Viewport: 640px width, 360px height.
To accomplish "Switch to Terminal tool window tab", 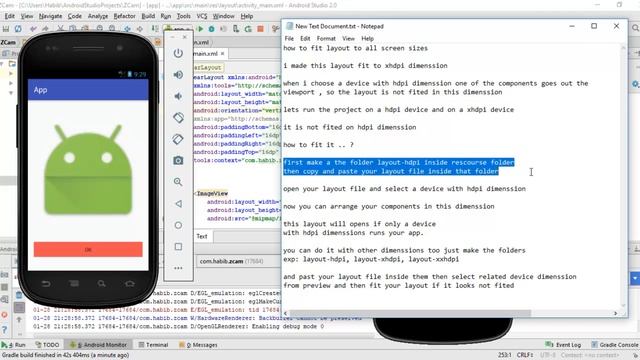I will click(153, 345).
